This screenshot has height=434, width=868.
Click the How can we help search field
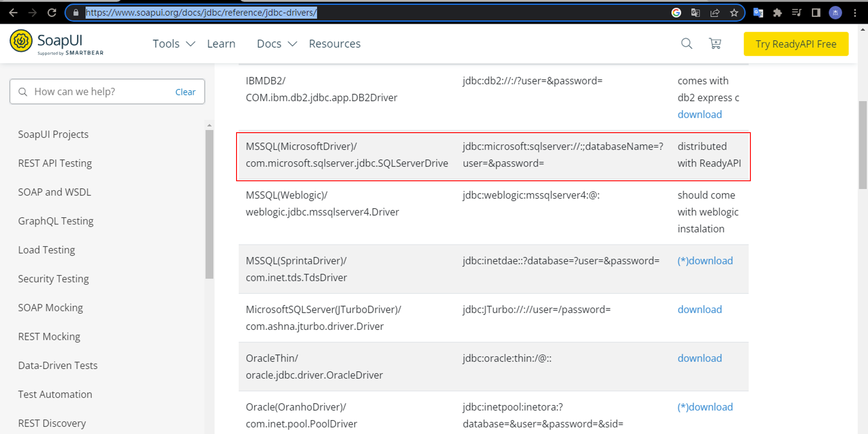(x=100, y=92)
